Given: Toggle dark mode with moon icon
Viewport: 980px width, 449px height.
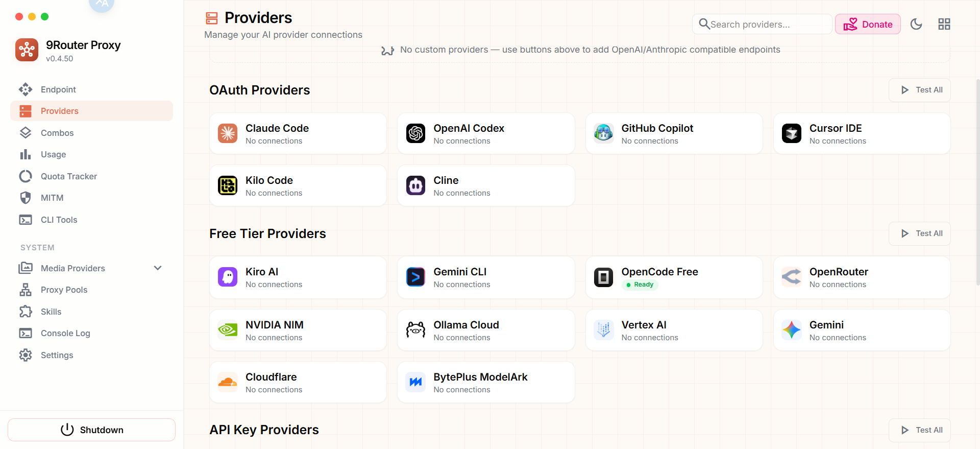Looking at the screenshot, I should [916, 24].
